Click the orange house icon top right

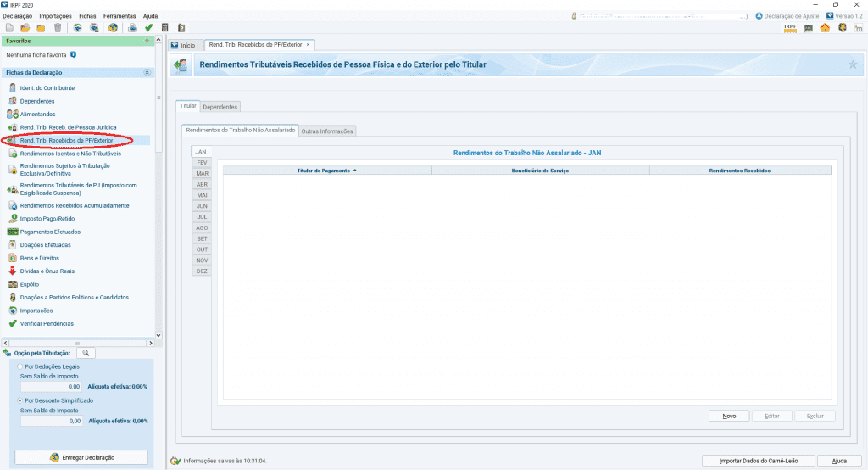point(825,28)
